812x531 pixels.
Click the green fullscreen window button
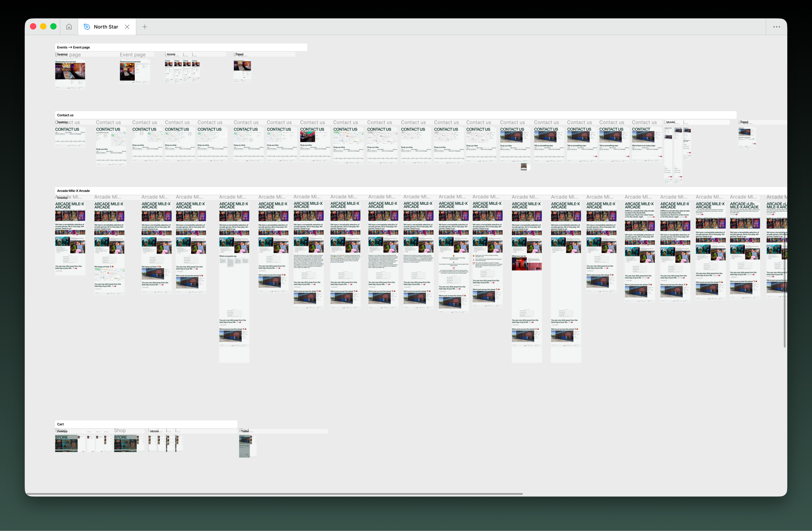pos(54,27)
